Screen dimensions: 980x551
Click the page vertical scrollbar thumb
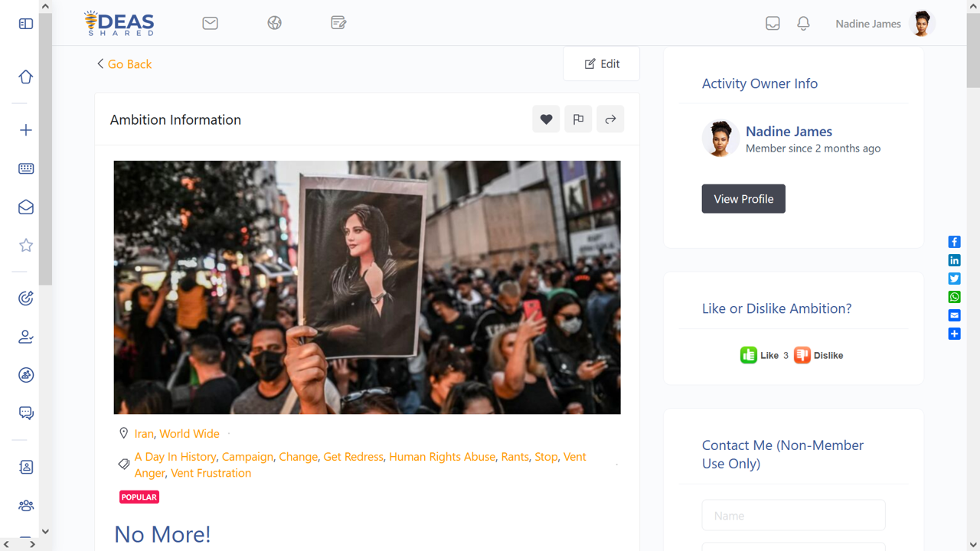coord(973,52)
